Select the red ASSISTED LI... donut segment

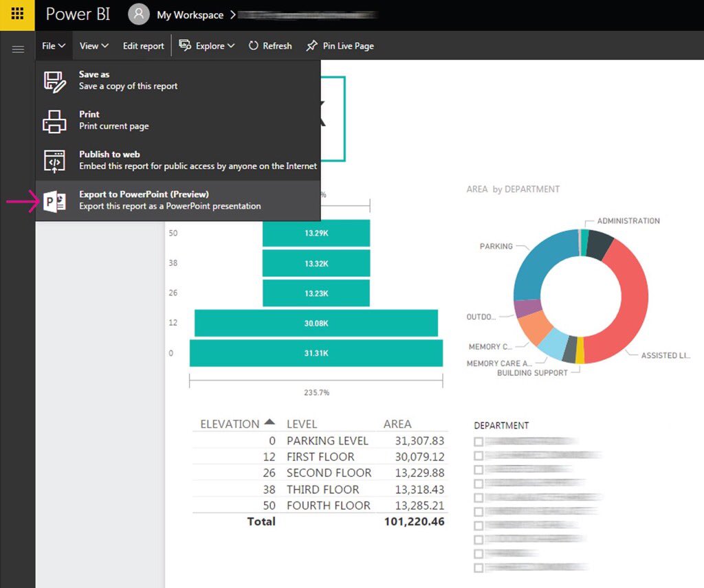point(633,300)
